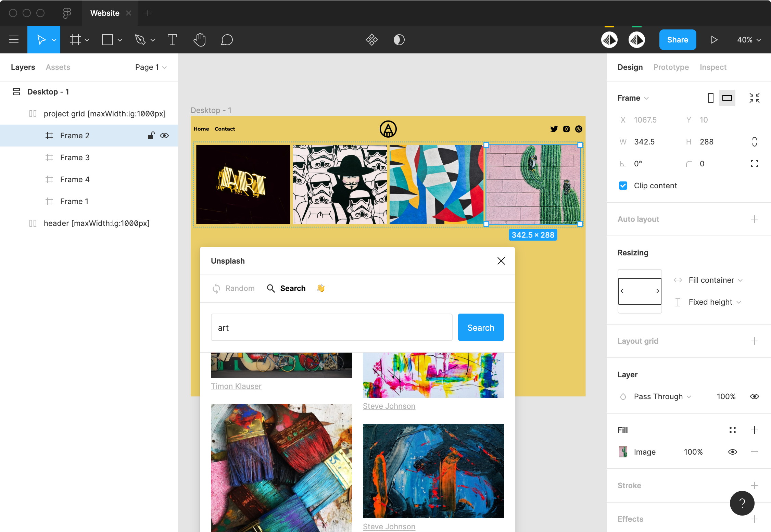
Task: Open the Page 1 dropdown
Action: pyautogui.click(x=151, y=67)
